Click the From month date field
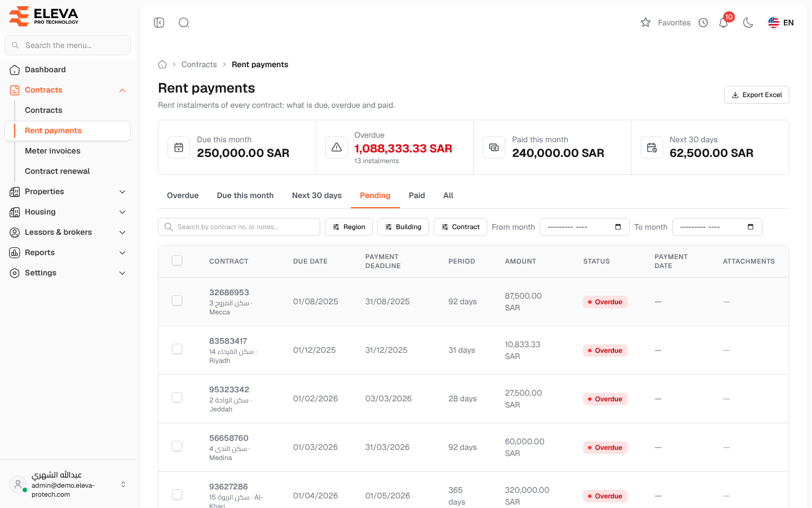 coord(585,227)
